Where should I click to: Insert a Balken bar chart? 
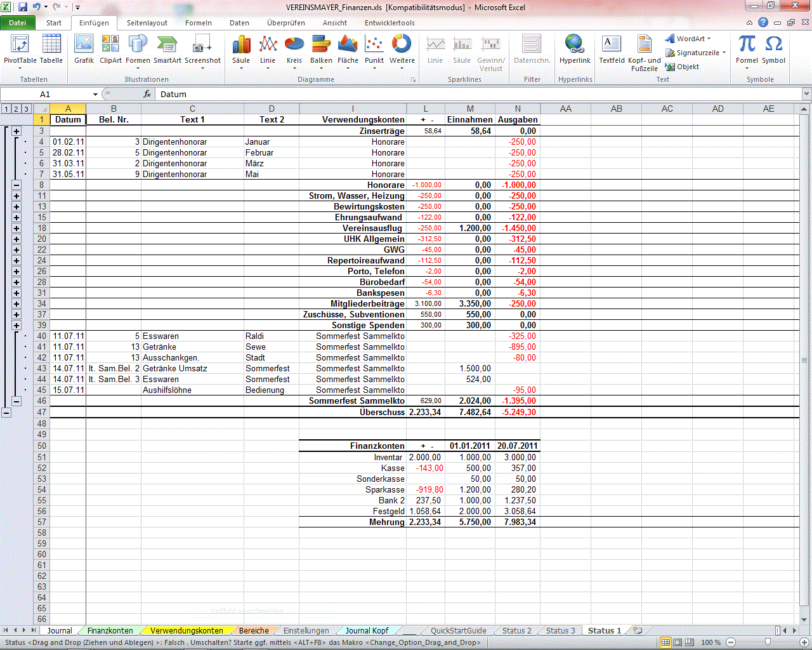pos(321,49)
